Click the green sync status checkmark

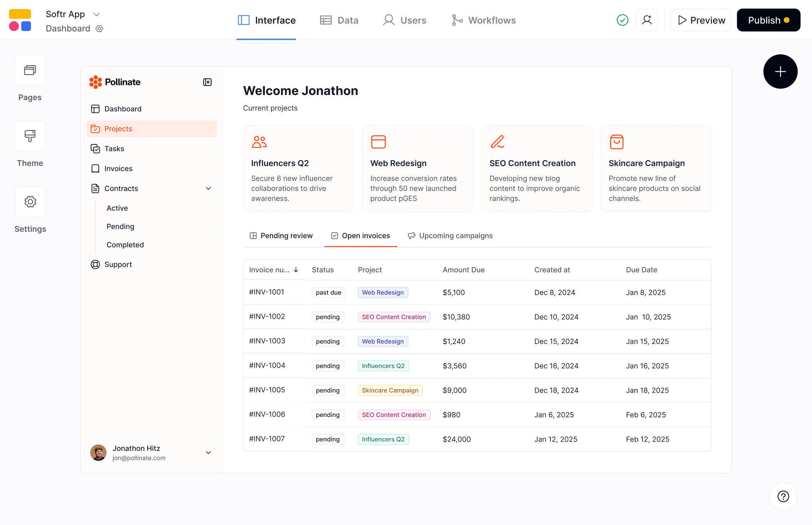pos(622,20)
